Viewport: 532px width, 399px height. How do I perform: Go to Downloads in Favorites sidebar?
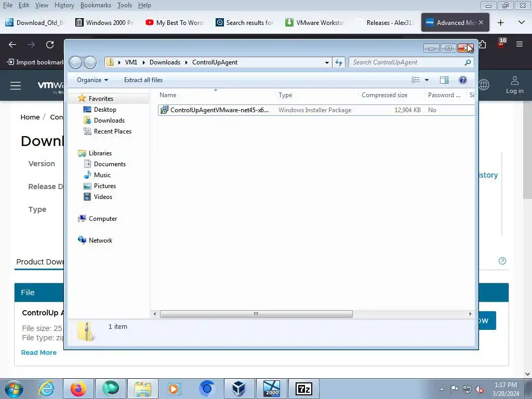pos(109,121)
